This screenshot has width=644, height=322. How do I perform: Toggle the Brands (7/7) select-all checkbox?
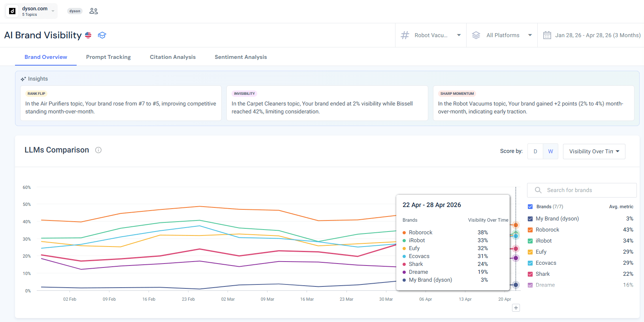(530, 207)
